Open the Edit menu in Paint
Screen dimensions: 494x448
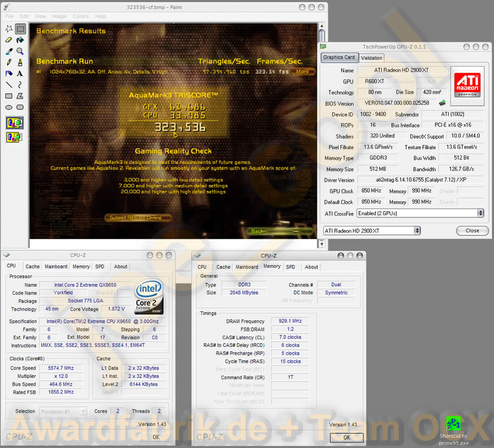tap(24, 16)
